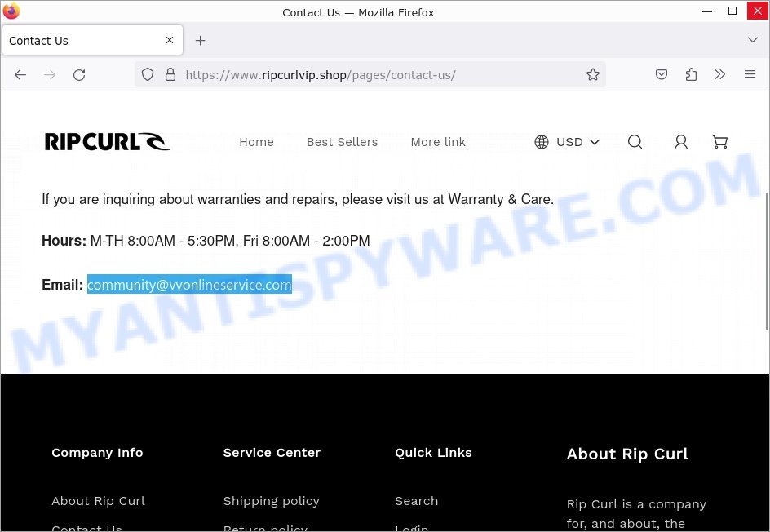The image size is (770, 532).
Task: Close the Contact Us tab
Action: pyautogui.click(x=170, y=40)
